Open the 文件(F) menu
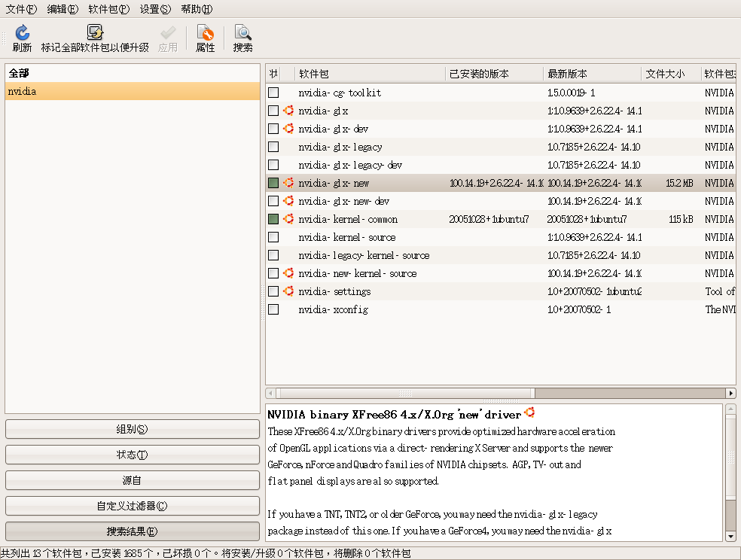 click(x=21, y=9)
